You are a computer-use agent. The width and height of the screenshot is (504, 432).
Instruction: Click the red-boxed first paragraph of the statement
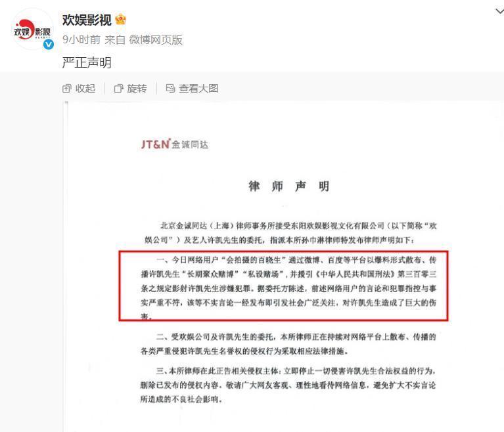point(283,286)
